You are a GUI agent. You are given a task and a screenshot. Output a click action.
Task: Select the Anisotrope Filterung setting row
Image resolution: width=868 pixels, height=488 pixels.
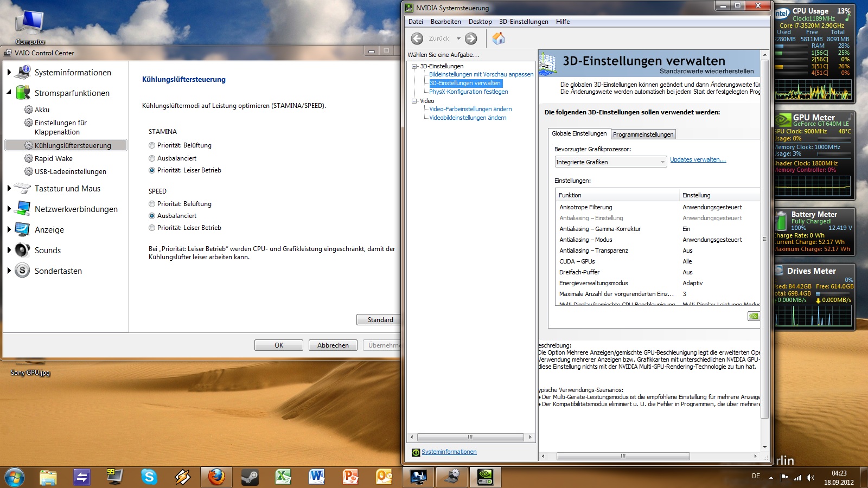(x=659, y=207)
